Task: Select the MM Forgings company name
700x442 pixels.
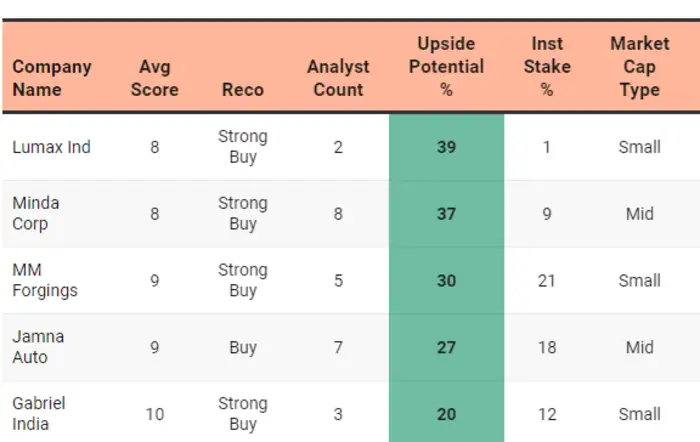Action: coord(45,280)
